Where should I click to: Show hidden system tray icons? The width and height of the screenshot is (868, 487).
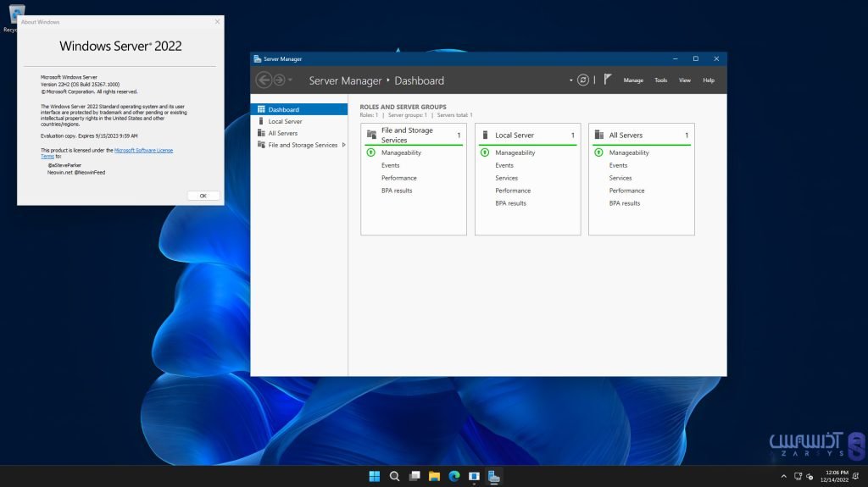click(786, 476)
